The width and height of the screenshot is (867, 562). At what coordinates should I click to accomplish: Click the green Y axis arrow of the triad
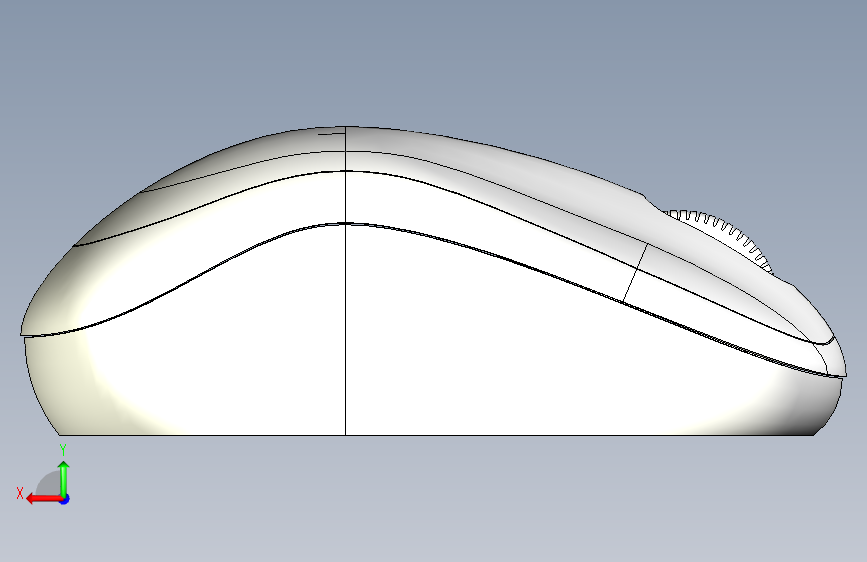point(64,478)
